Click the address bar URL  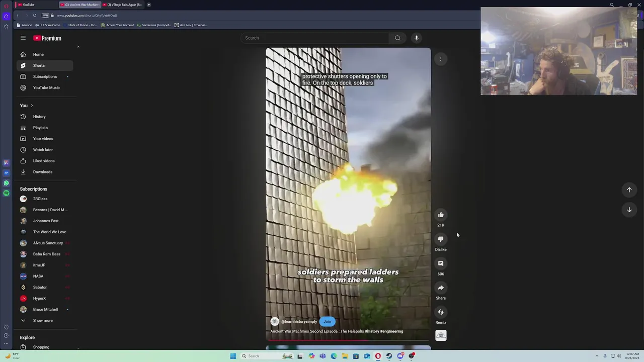click(x=87, y=16)
